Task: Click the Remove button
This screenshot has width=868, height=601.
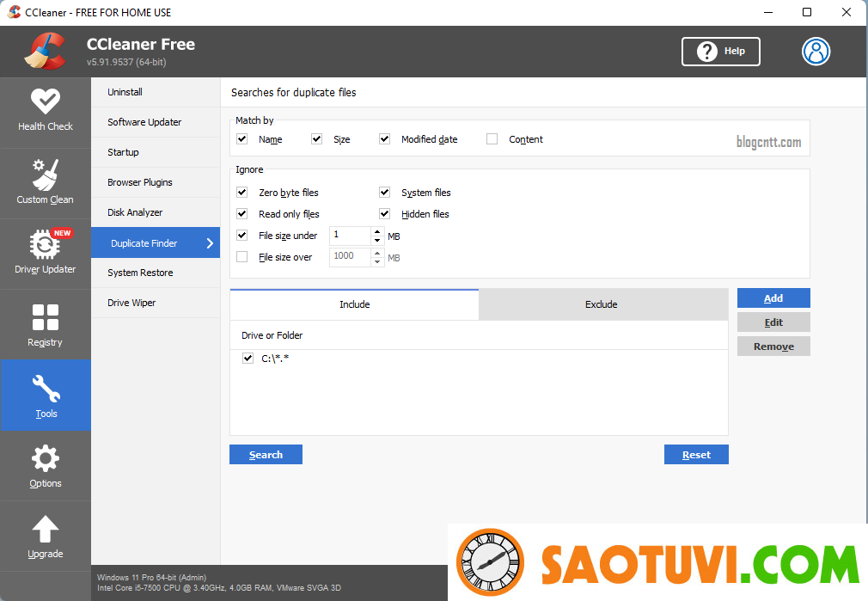Action: (x=773, y=346)
